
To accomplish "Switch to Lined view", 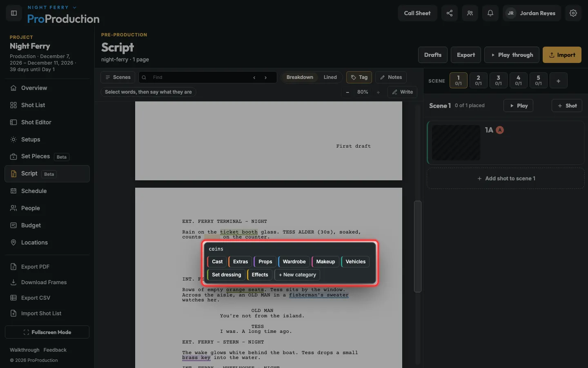I will click(x=330, y=77).
